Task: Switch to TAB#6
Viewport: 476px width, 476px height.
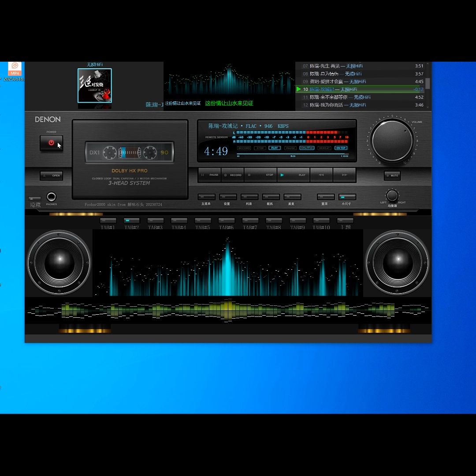Action: (227, 221)
